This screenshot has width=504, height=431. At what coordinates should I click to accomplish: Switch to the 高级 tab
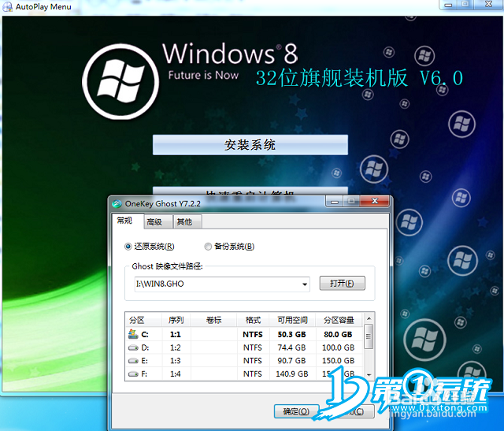[157, 222]
